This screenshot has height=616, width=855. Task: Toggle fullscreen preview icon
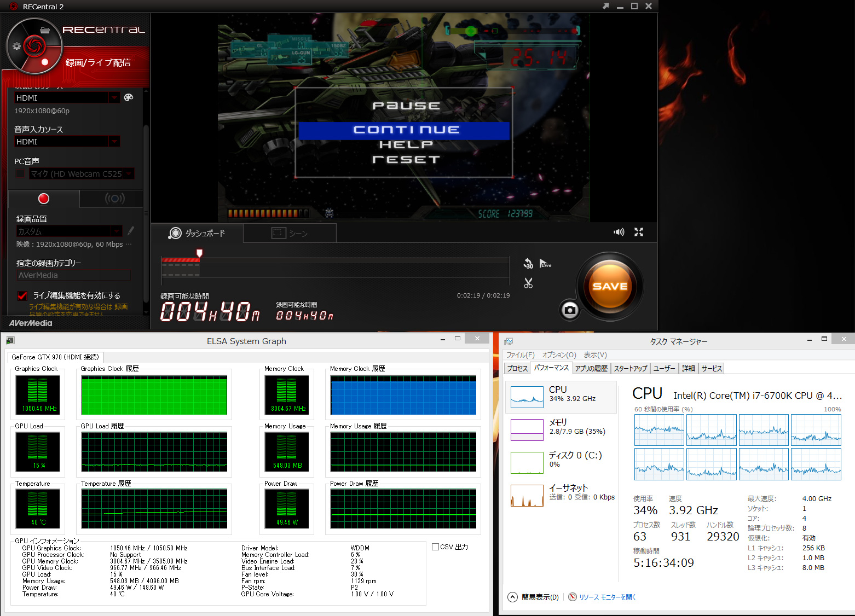click(x=638, y=232)
